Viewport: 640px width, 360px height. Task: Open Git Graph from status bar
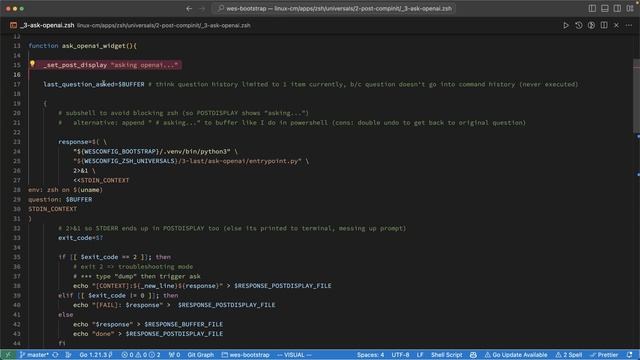click(200, 355)
